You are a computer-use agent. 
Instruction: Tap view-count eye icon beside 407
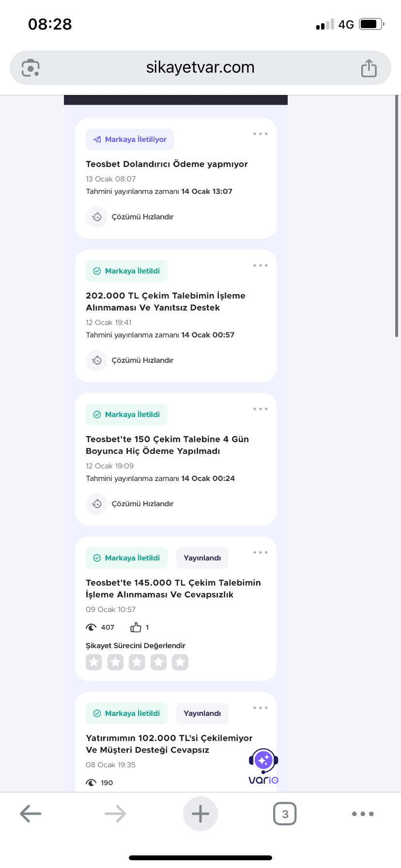coord(91,627)
